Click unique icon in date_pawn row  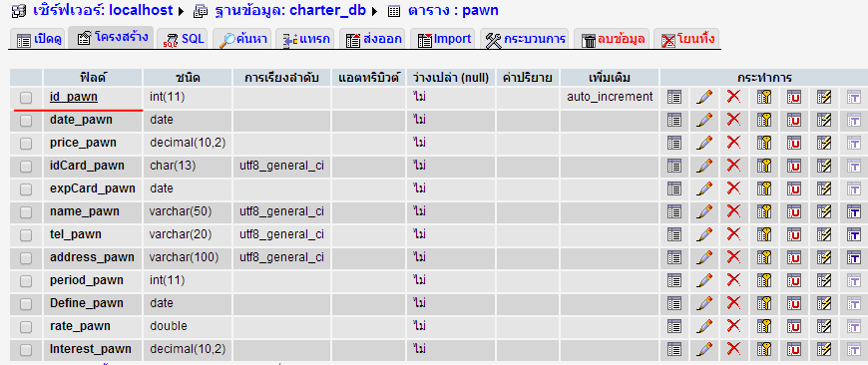(794, 120)
